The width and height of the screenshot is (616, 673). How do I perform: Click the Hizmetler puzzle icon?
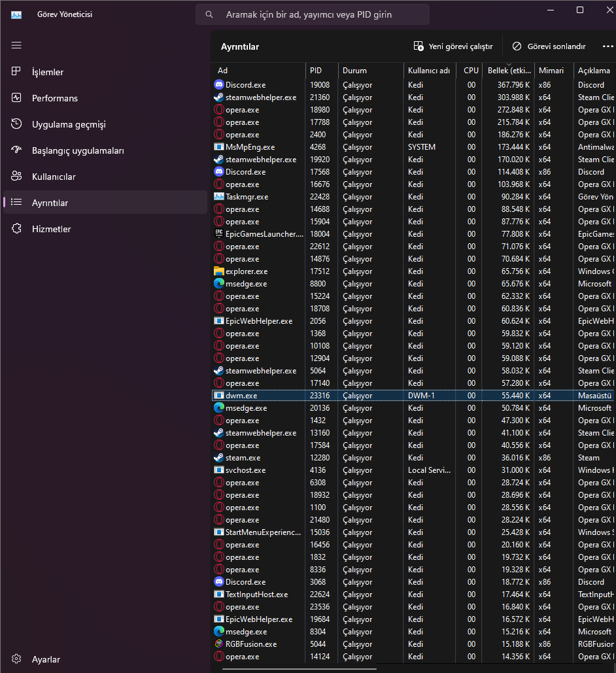coord(16,229)
